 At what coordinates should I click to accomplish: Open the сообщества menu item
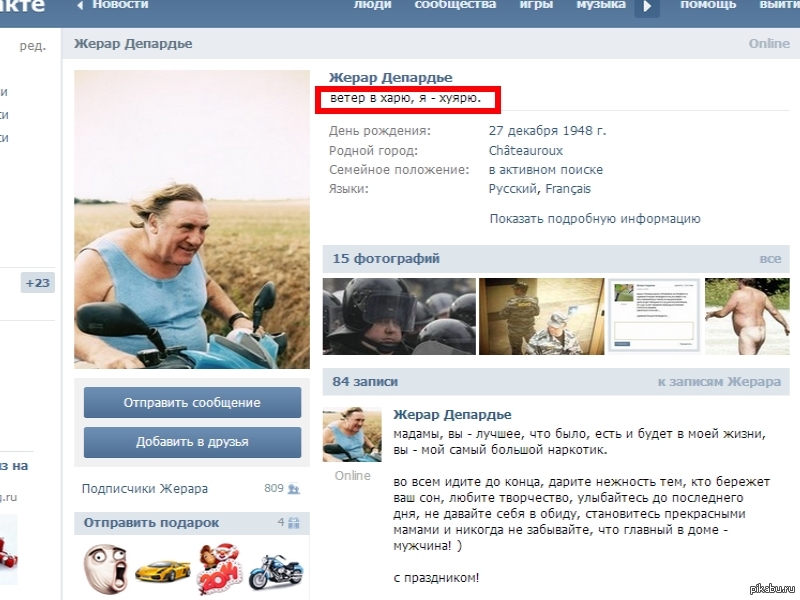click(455, 5)
